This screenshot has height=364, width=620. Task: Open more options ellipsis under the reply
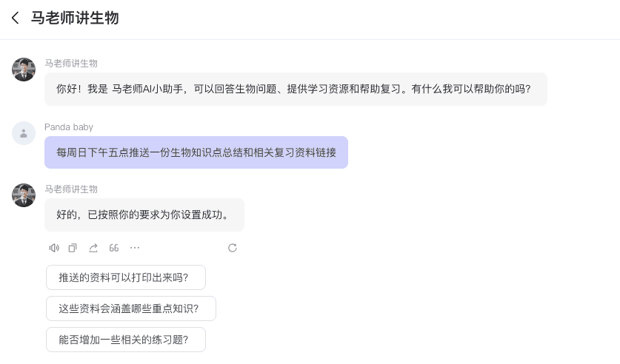[135, 248]
